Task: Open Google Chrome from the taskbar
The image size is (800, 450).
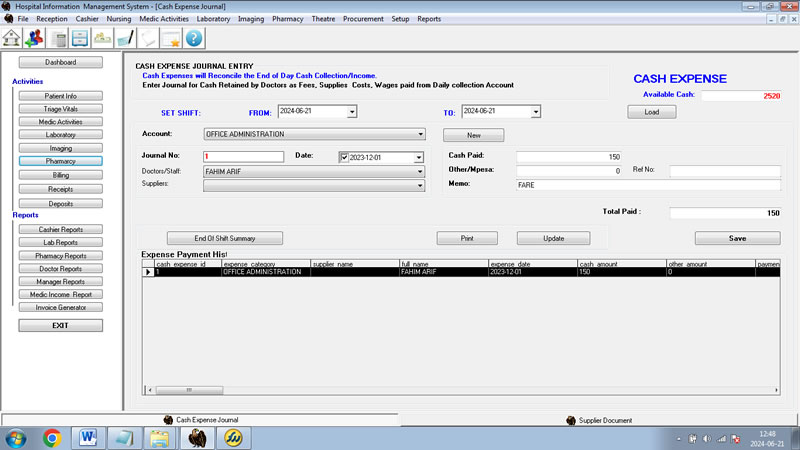Action: pyautogui.click(x=52, y=437)
